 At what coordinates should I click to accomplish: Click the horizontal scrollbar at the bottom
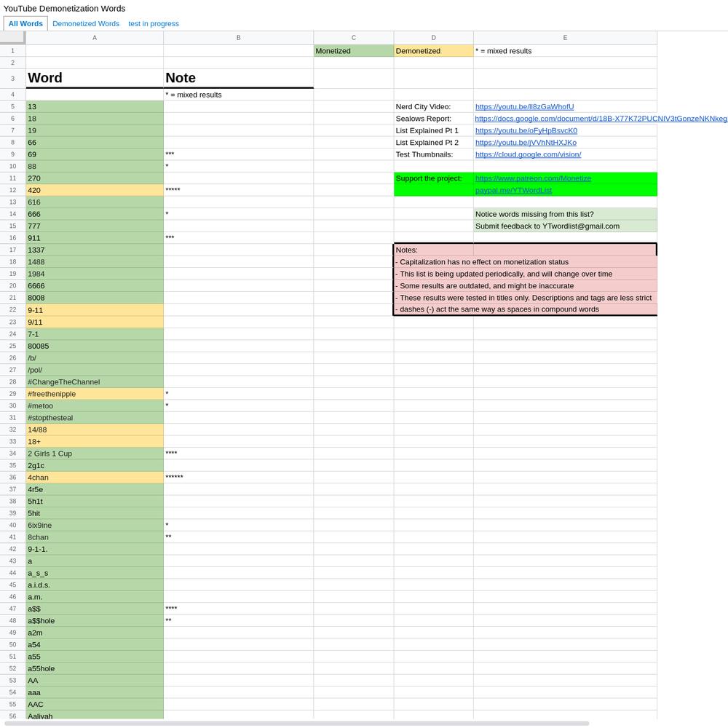(x=297, y=724)
